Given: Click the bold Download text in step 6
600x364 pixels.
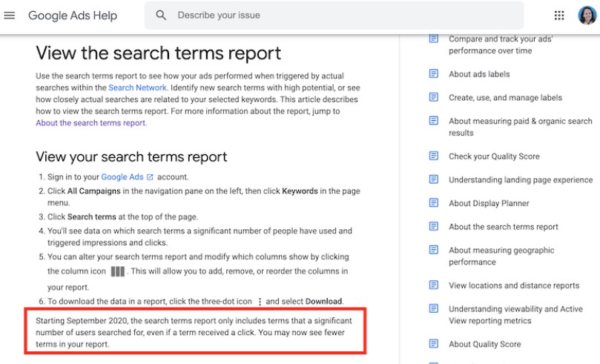Looking at the screenshot, I should (x=323, y=301).
